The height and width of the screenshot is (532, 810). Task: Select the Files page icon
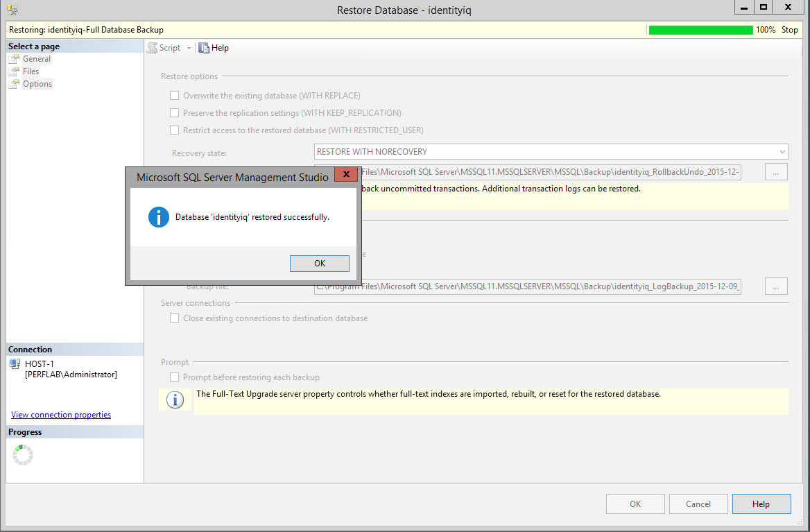tap(14, 71)
